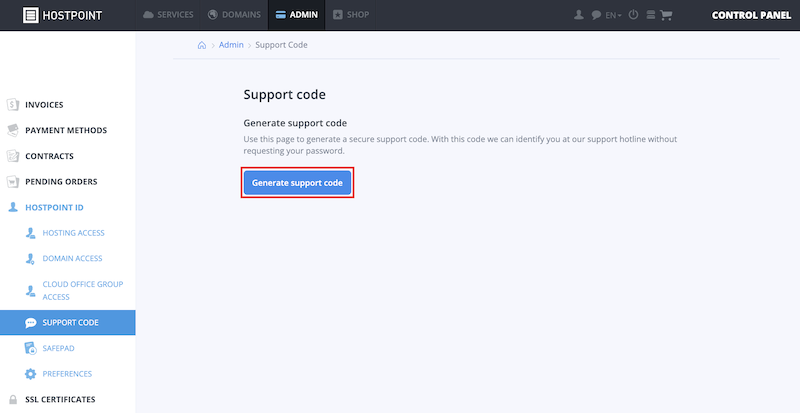This screenshot has height=413, width=800.
Task: Click the Pending Orders cart icon
Action: [13, 182]
